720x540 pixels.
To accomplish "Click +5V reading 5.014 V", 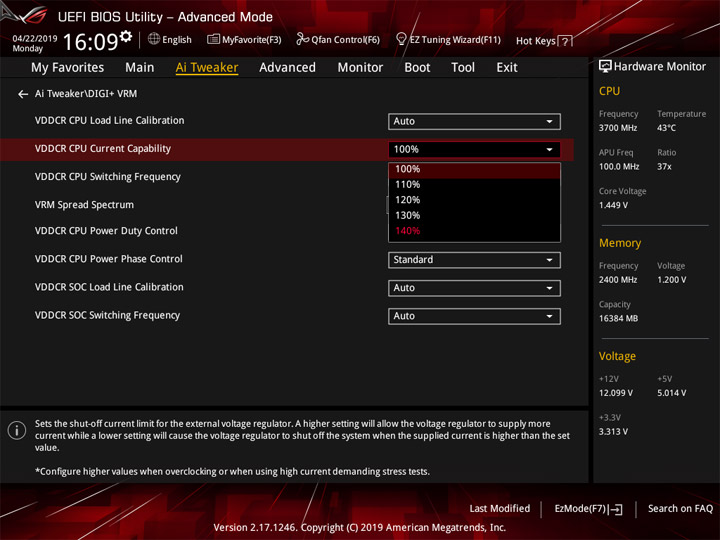I will [672, 393].
